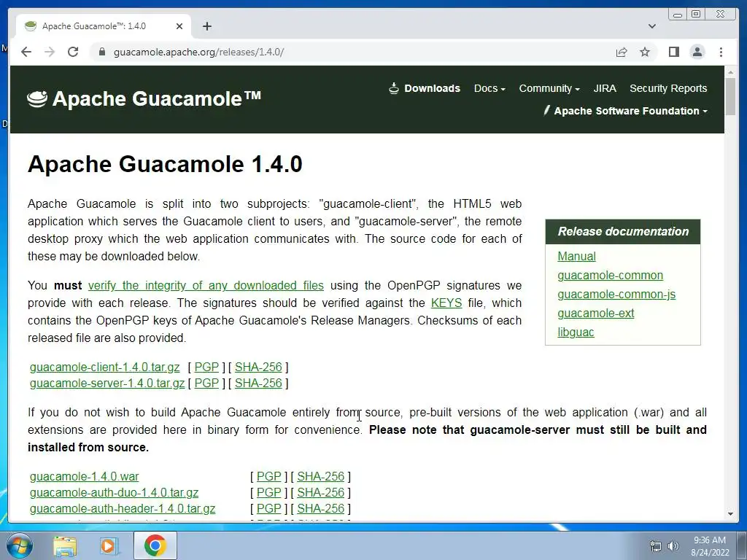Expand the Docs dropdown menu
Image resolution: width=747 pixels, height=560 pixels.
click(489, 88)
